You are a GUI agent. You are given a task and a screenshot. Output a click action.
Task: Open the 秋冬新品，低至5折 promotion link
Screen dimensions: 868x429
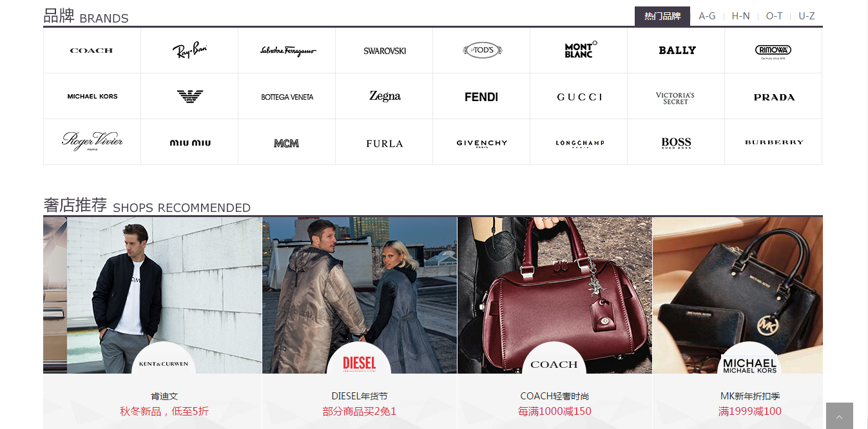pos(164,411)
